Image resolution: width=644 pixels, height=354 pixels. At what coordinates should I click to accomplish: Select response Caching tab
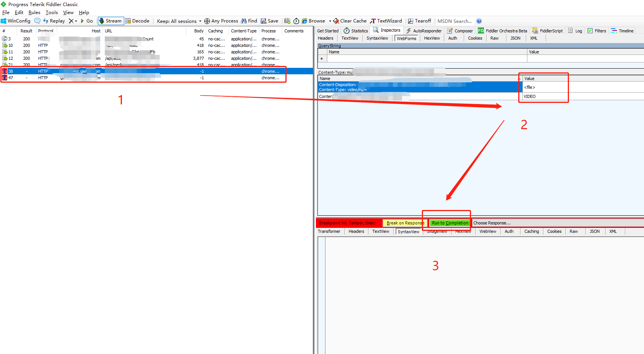tap(532, 231)
